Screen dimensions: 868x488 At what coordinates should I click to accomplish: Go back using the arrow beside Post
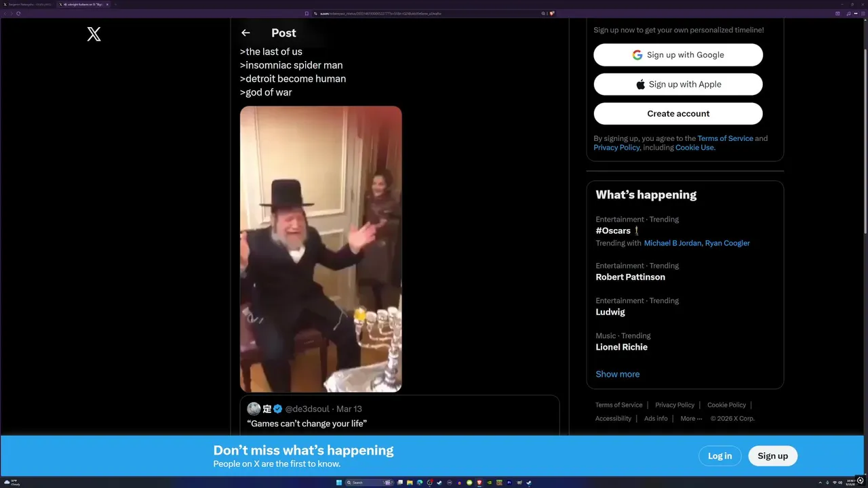click(245, 33)
